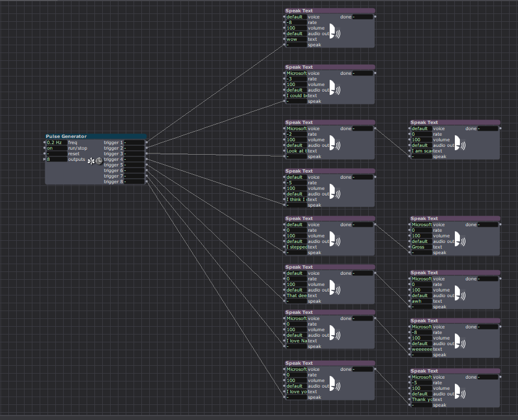Click speaker icon on the 'Gross' actor
Screen dimensions: 518x420
point(459,241)
